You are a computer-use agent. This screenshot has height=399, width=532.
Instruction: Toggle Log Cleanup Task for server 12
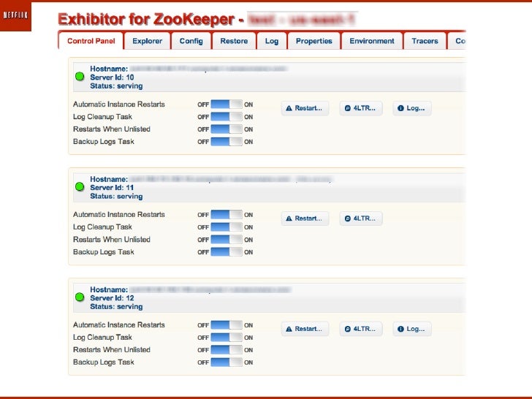click(x=227, y=338)
